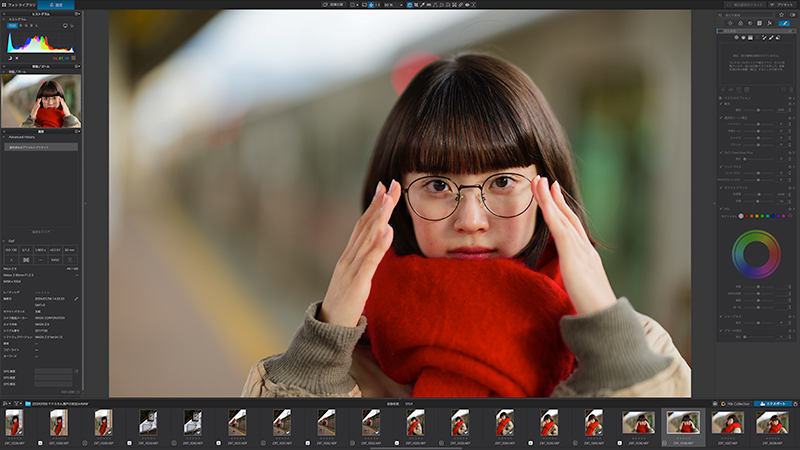Open the Detail corrections tab icon

coord(750,23)
